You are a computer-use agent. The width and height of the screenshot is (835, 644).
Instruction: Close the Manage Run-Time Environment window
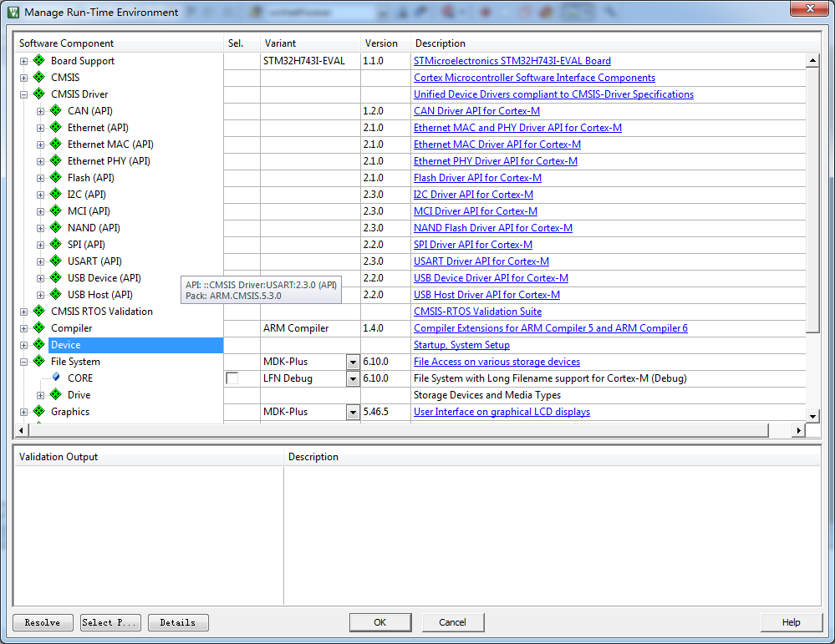809,8
